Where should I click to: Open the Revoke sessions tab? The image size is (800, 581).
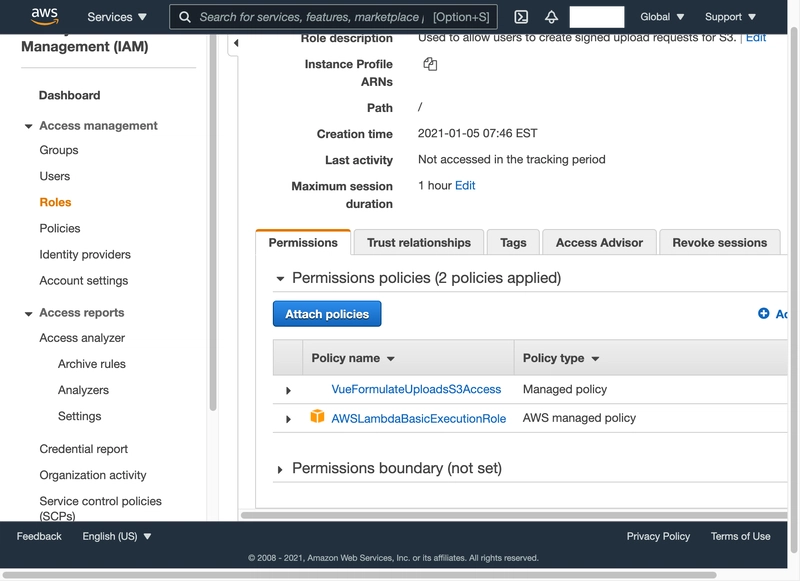pos(719,242)
